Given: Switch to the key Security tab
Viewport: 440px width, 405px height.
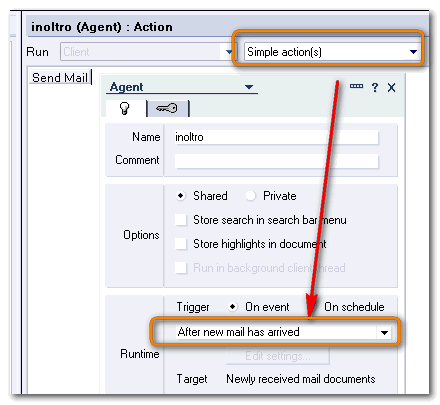Looking at the screenshot, I should (x=168, y=108).
